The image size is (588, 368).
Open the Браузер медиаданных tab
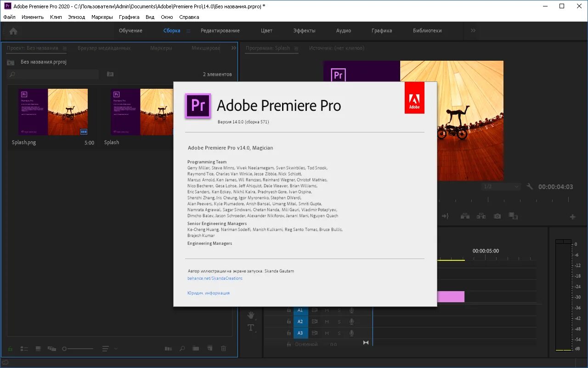point(104,48)
